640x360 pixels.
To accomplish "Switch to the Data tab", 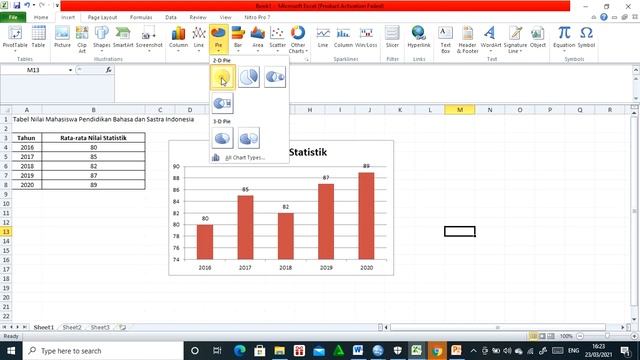I will (171, 17).
